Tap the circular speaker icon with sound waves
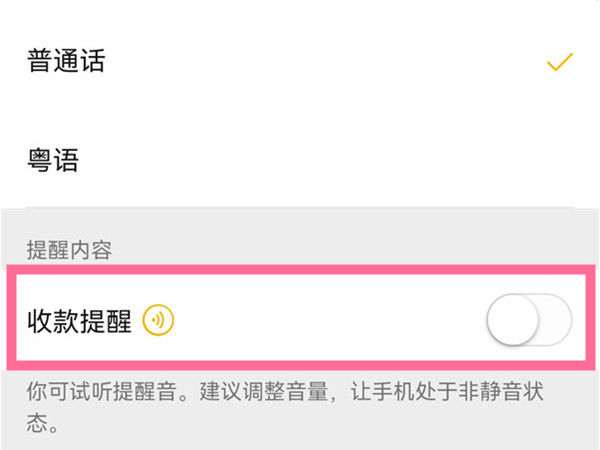Viewport: 600px width, 450px height. coord(159,321)
